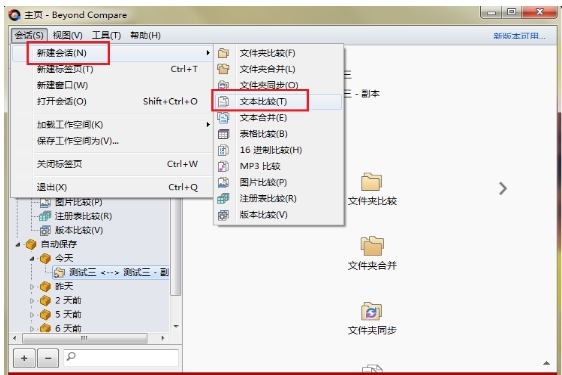The height and width of the screenshot is (375, 562).
Task: Click the plus button below session tree
Action: [x=24, y=358]
